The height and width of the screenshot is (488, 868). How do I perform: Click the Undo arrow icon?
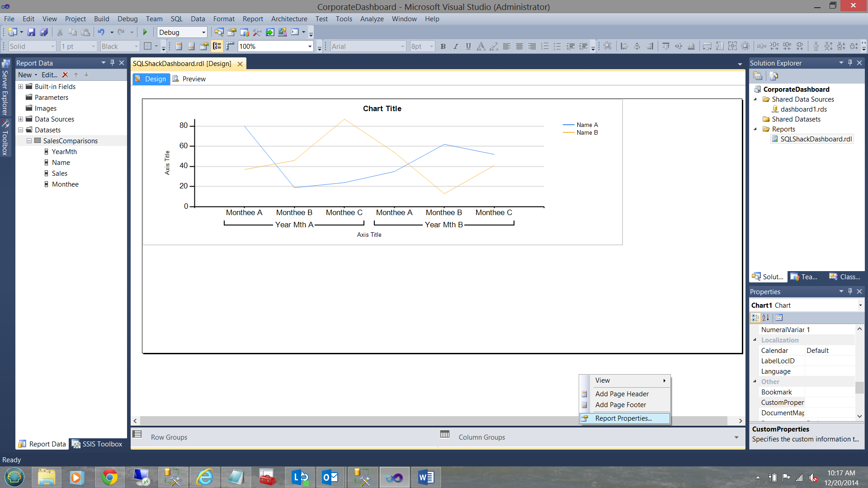pyautogui.click(x=101, y=32)
